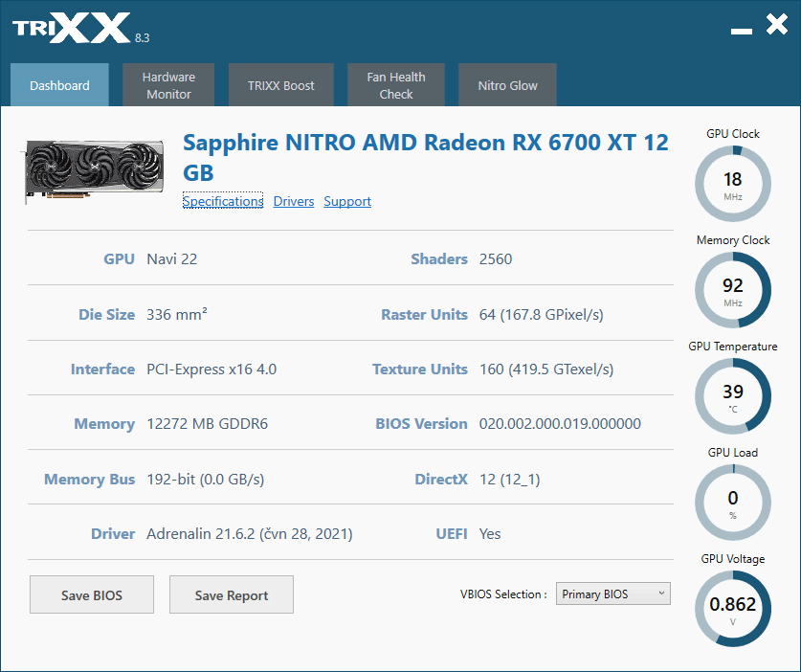Return to the Dashboard tab

(x=59, y=84)
